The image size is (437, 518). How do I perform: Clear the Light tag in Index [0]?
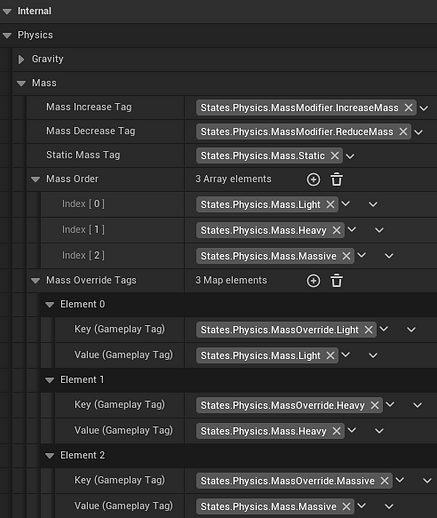click(330, 204)
